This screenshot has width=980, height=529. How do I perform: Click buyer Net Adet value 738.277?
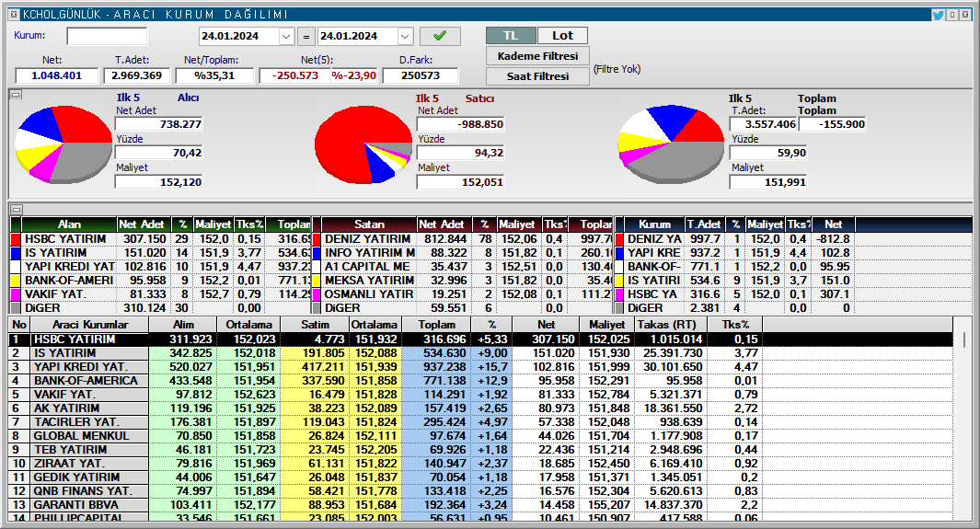click(x=159, y=124)
